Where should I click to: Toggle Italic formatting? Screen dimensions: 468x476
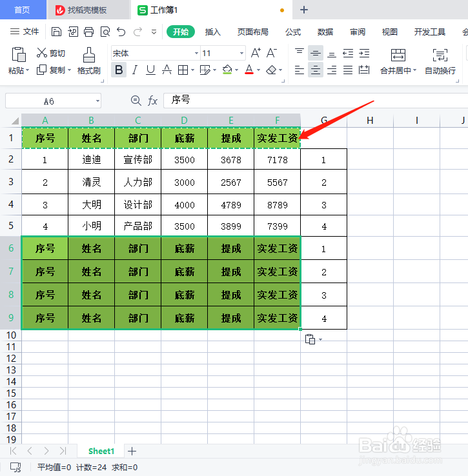[x=135, y=70]
